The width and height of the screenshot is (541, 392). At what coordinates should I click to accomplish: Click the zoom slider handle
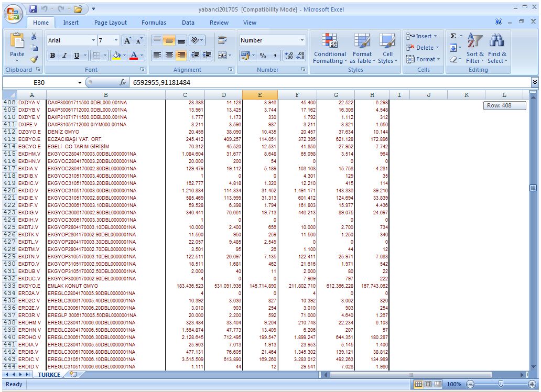click(501, 384)
